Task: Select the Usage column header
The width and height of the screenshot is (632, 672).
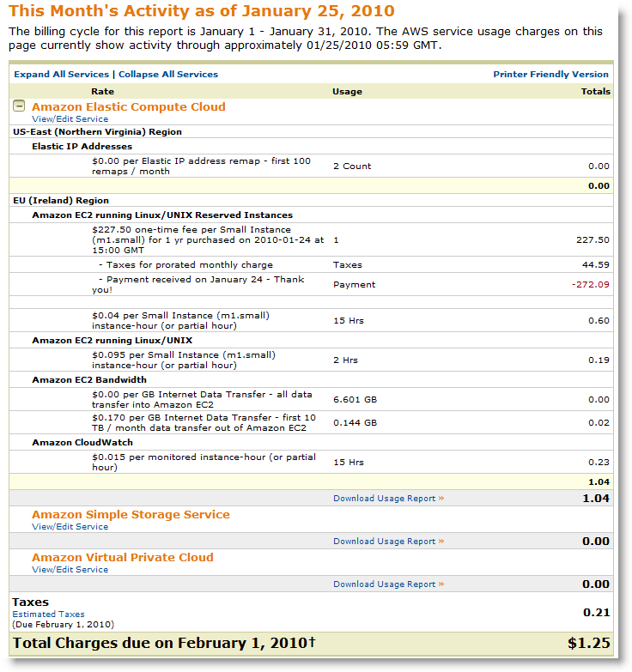Action: 347,91
